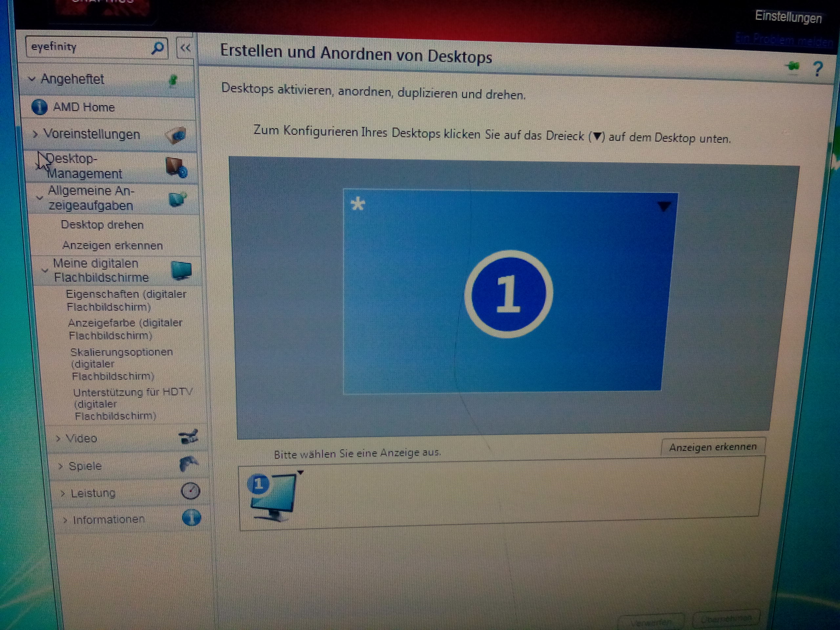Expand the Informationen section

pos(108,519)
